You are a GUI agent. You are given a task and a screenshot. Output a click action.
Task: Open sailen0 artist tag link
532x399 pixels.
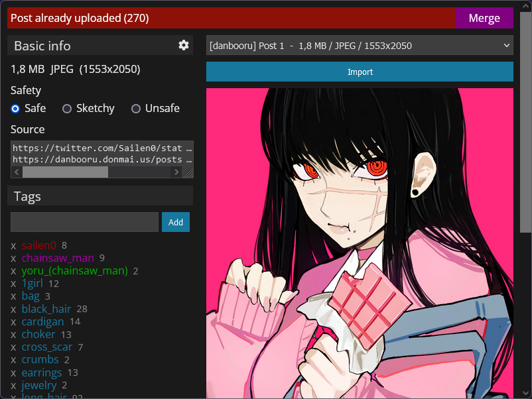coord(38,245)
